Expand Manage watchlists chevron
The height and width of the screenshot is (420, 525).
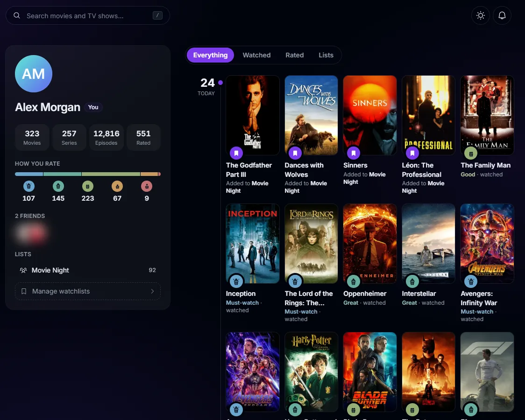click(x=152, y=291)
